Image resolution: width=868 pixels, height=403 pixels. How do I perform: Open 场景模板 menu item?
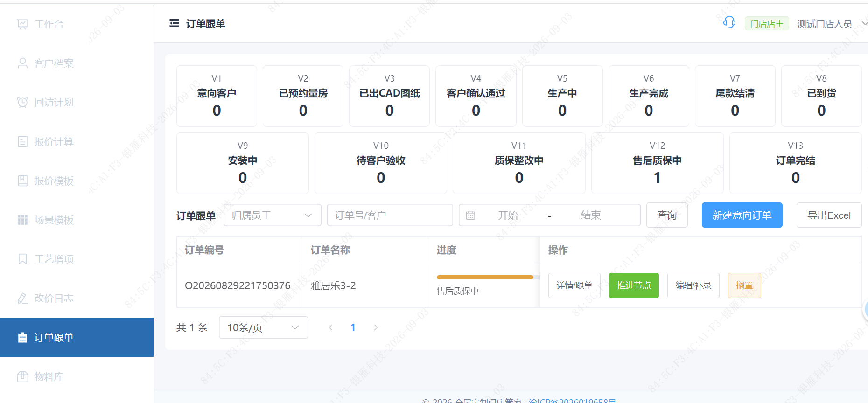[x=77, y=220]
